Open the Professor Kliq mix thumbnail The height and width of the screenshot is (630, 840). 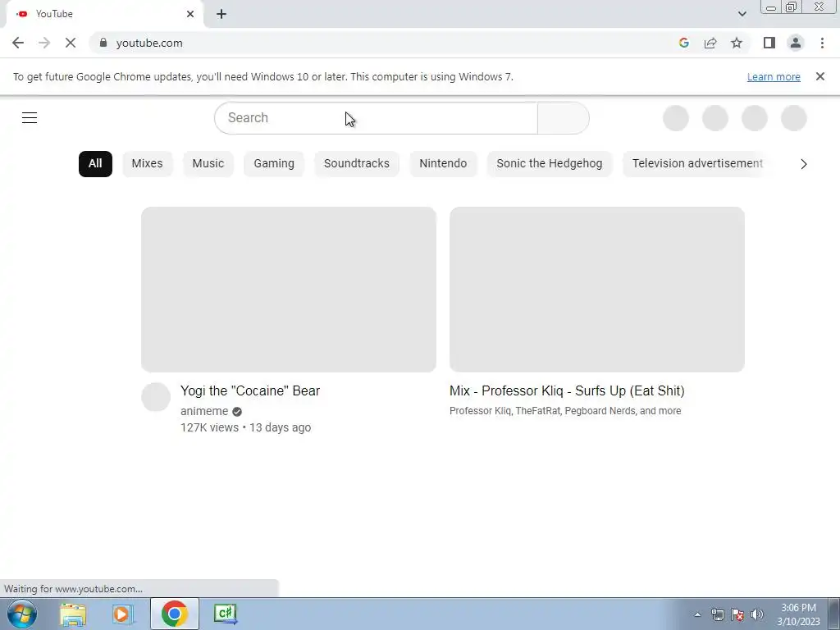tap(597, 290)
